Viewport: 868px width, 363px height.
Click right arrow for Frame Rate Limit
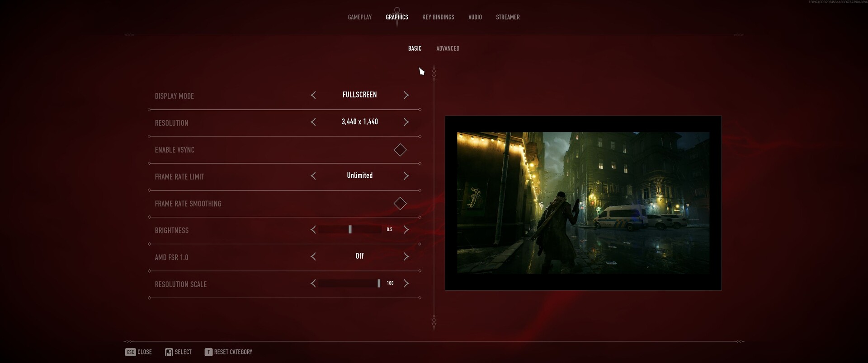coord(406,176)
